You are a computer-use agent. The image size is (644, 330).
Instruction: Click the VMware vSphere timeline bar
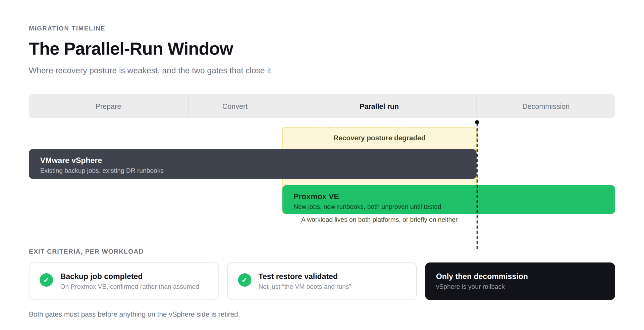coord(253,164)
